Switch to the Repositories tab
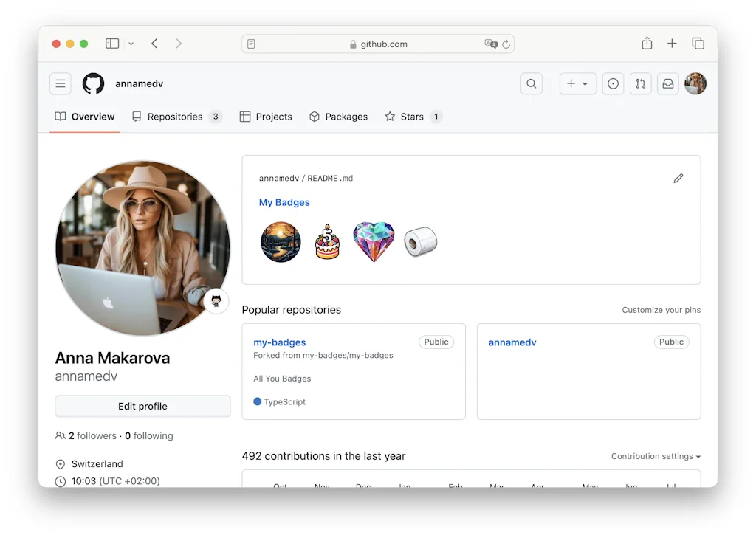This screenshot has height=538, width=756. point(175,117)
